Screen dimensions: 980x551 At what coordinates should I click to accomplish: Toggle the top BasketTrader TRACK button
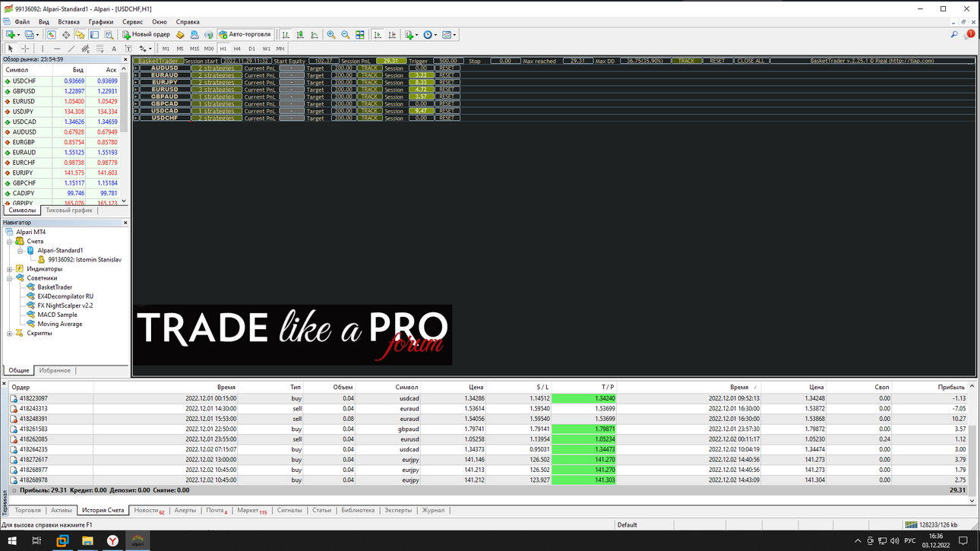(686, 61)
